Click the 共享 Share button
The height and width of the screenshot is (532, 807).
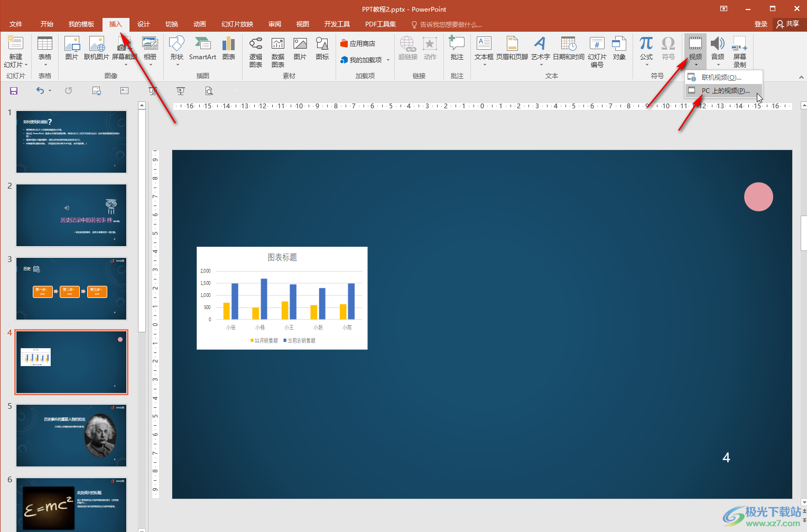pos(788,24)
